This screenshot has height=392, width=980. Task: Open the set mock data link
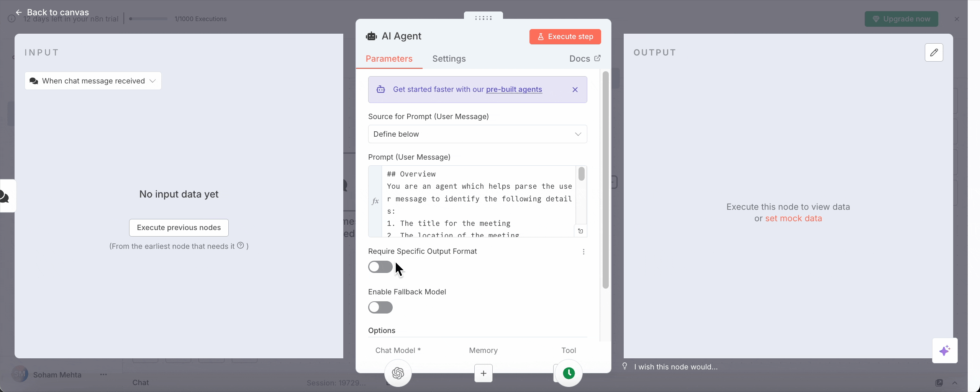(793, 219)
